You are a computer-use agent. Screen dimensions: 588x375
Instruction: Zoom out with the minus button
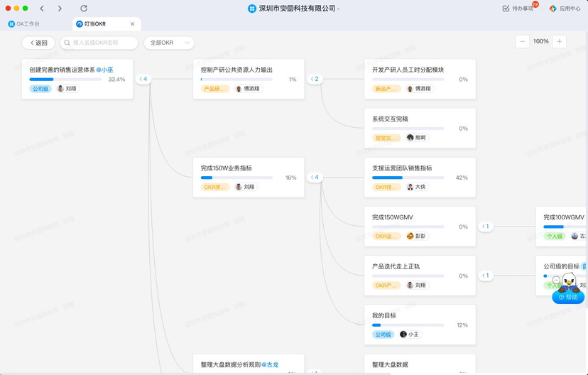(523, 42)
